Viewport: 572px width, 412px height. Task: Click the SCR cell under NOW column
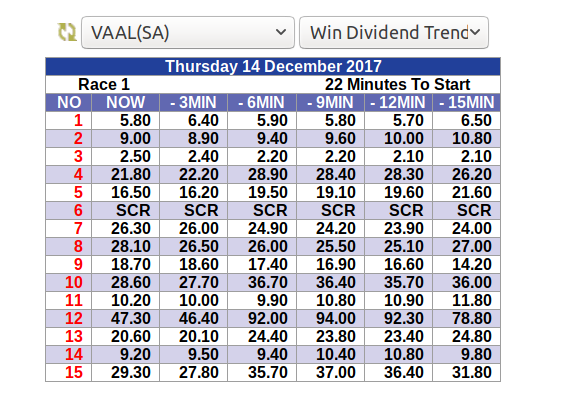point(133,210)
